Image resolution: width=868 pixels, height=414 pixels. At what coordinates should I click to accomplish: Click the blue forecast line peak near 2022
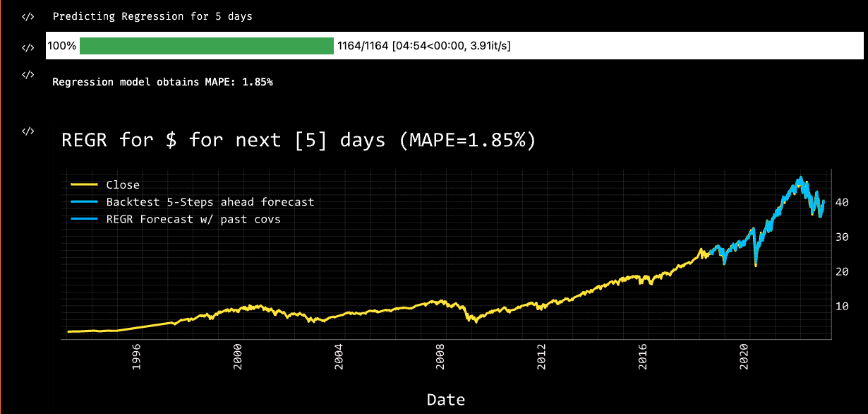coord(800,178)
